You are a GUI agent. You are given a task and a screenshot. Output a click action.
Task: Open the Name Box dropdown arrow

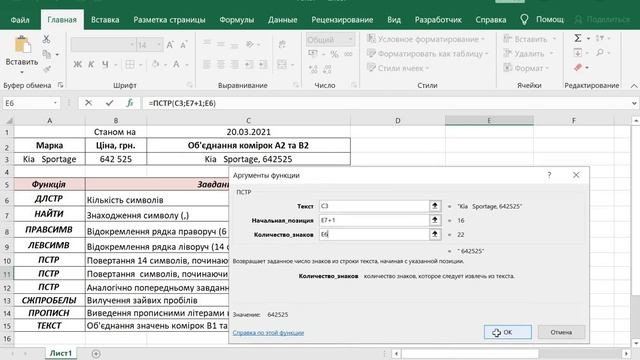coord(55,103)
